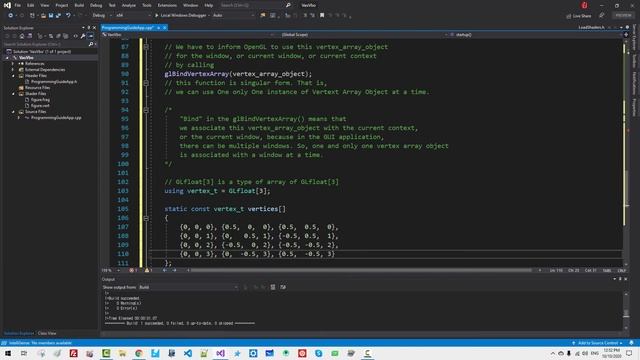Expand the References node
The width and height of the screenshot is (640, 360).
click(x=13, y=64)
